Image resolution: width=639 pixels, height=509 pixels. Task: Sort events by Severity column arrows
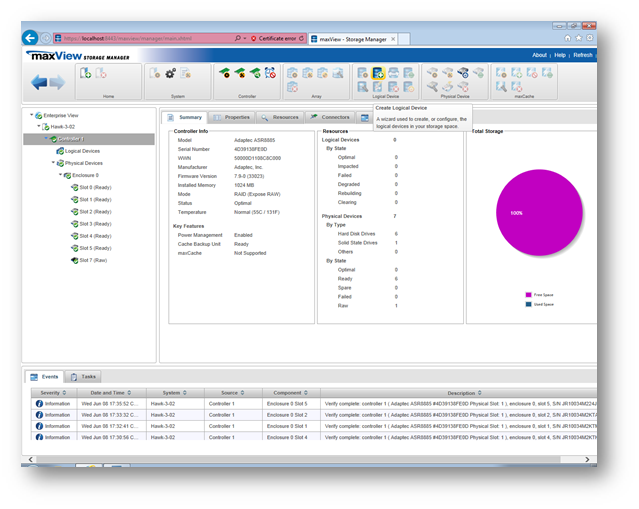click(x=64, y=393)
